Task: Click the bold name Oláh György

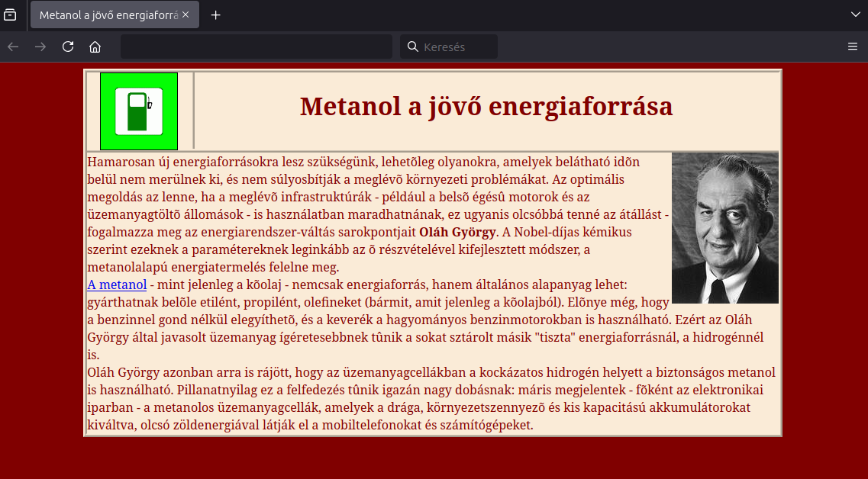Action: pos(457,232)
